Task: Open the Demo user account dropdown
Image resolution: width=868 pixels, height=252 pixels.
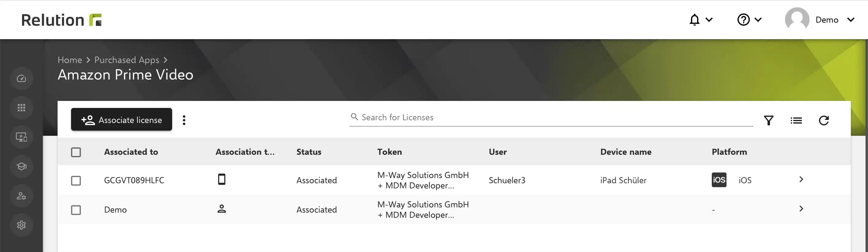Action: coord(820,20)
